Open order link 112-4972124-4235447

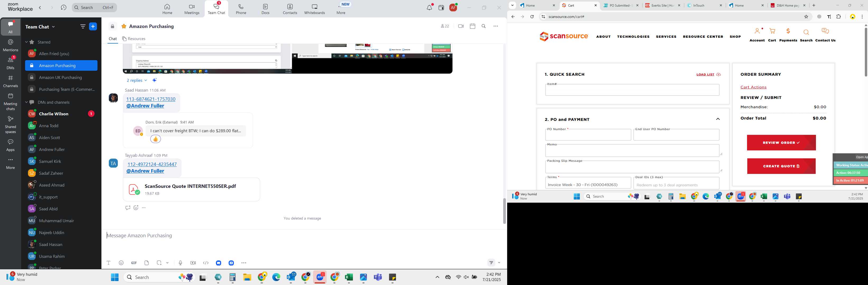click(x=152, y=165)
